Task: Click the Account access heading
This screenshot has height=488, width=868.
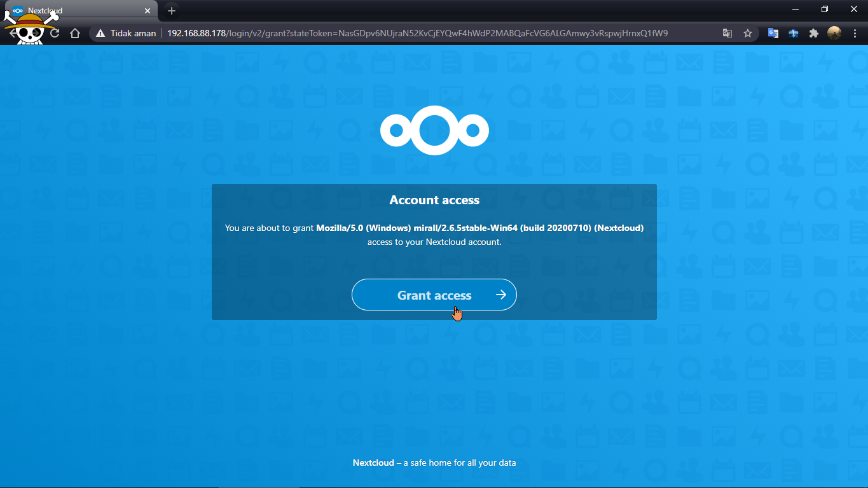Action: click(x=434, y=200)
